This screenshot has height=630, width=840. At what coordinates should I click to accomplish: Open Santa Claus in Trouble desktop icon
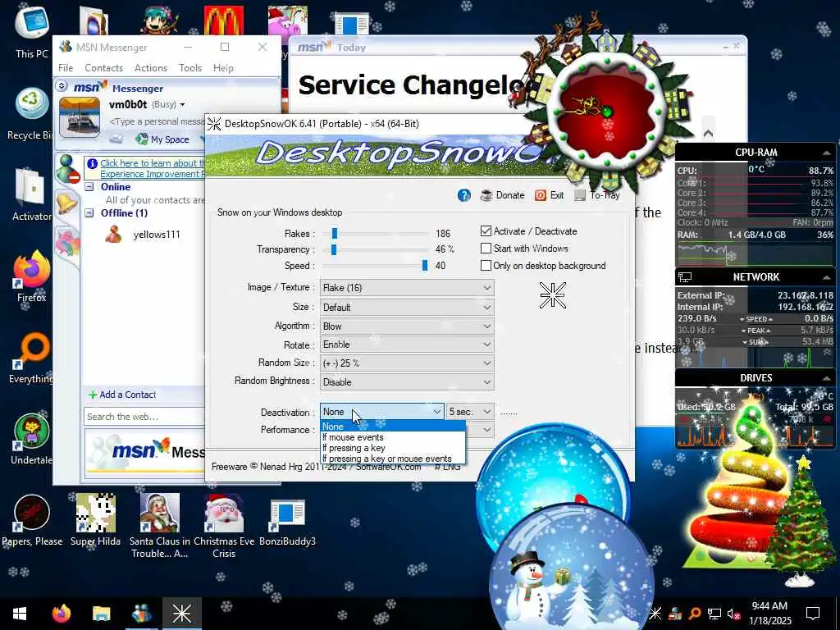(160, 526)
